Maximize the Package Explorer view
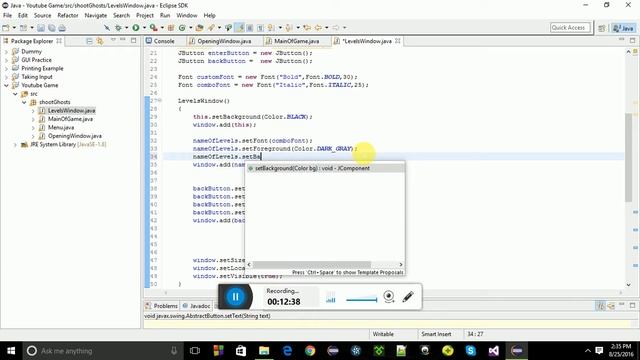640x360 pixels. coord(133,40)
